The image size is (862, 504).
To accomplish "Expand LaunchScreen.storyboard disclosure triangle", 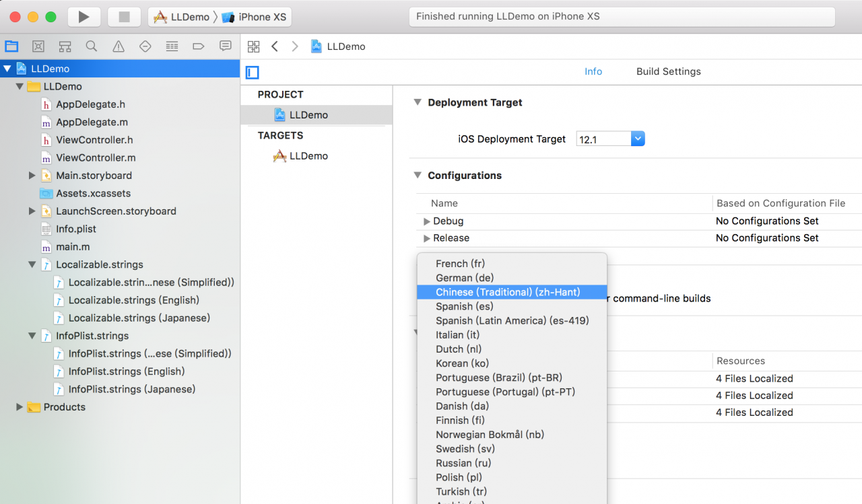I will point(32,211).
